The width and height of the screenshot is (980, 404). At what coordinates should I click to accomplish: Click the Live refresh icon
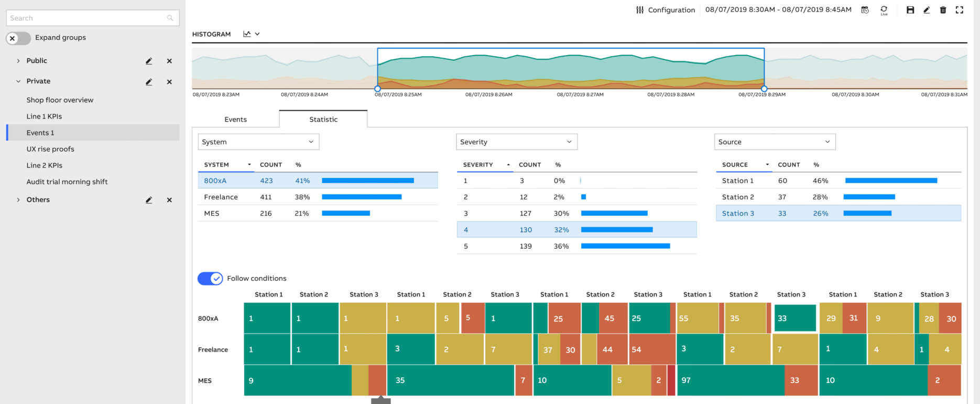point(884,10)
